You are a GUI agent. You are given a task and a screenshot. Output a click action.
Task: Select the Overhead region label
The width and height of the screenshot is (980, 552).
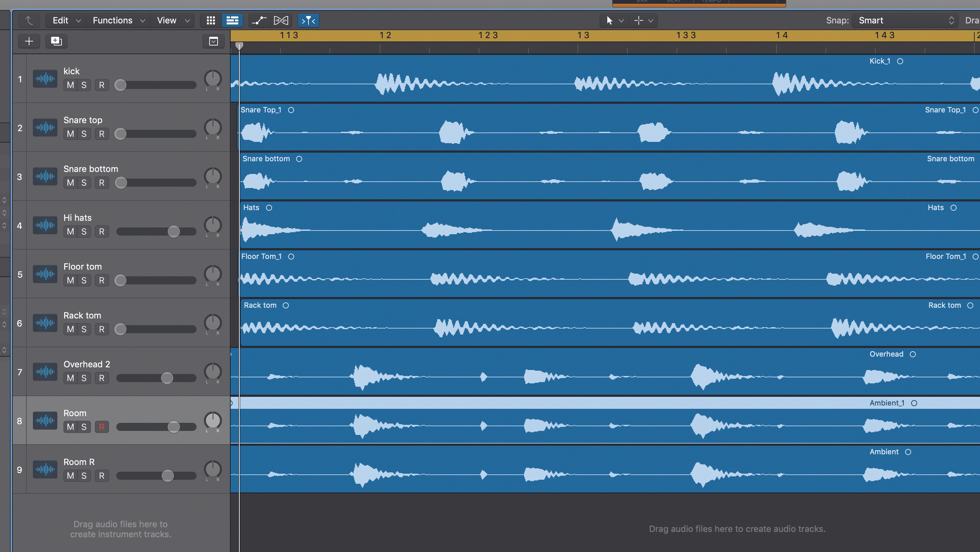[x=886, y=354]
